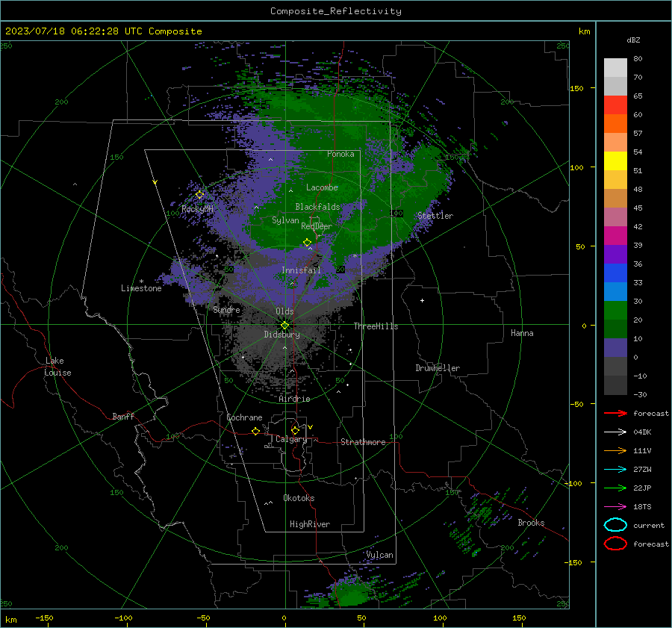This screenshot has height=628, width=672.
Task: Click the red forecast arrow in legend
Action: point(615,413)
